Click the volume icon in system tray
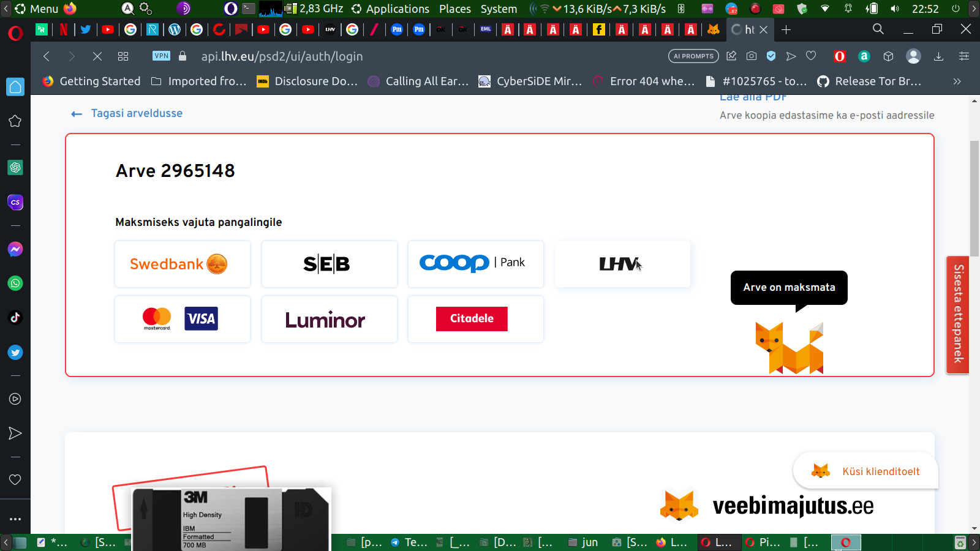Screen dimensions: 980x551 click(x=895, y=9)
